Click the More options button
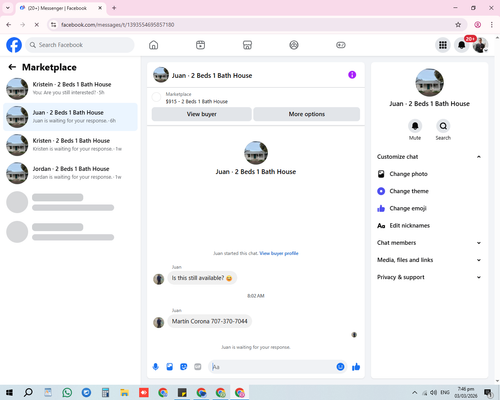Image resolution: width=500 pixels, height=400 pixels. click(x=307, y=114)
